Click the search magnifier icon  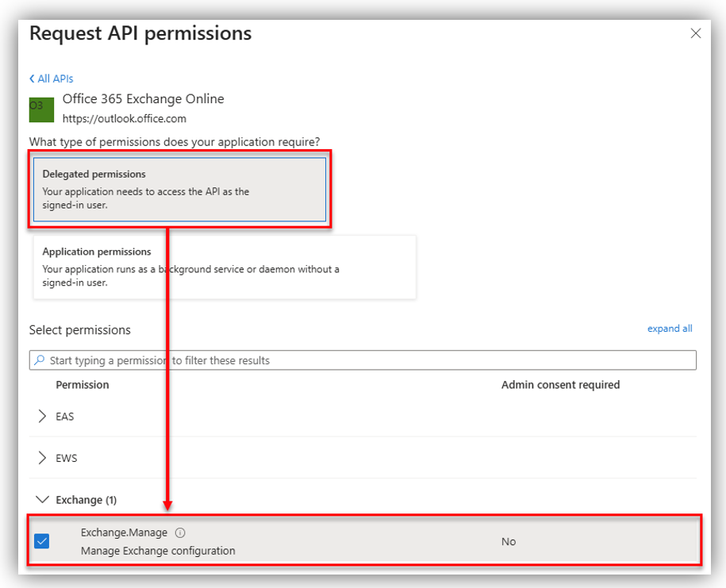(x=40, y=359)
